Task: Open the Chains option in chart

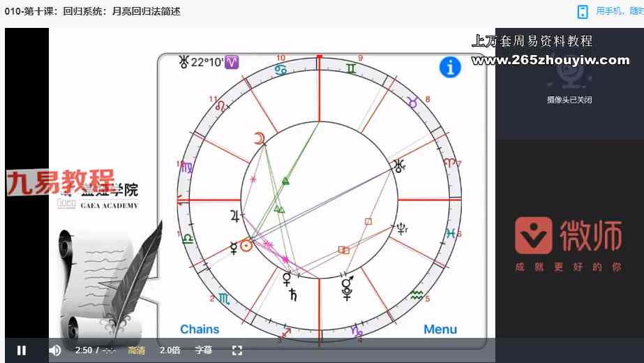Action: (200, 329)
